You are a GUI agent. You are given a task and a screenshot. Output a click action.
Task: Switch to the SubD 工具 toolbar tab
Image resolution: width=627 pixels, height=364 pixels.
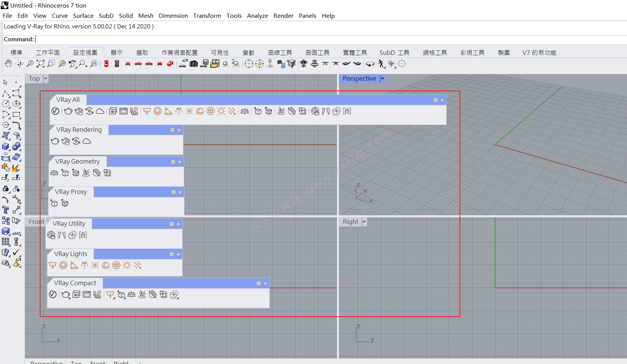point(394,53)
